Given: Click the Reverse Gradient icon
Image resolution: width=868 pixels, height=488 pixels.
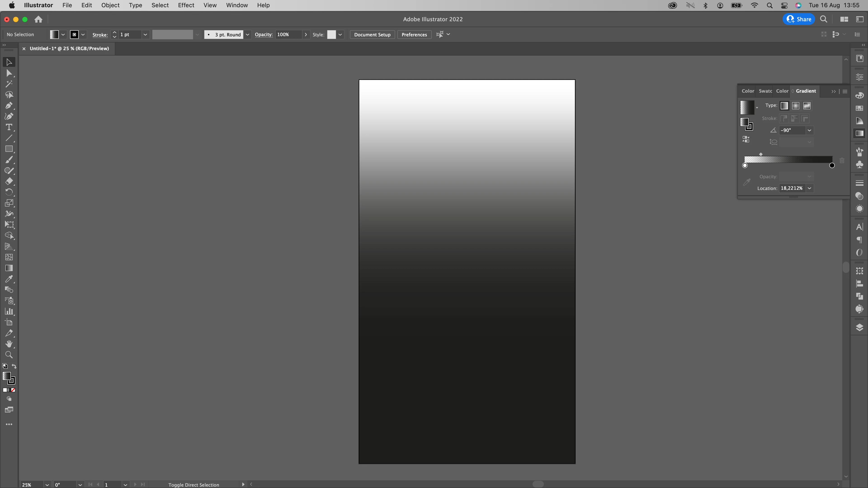Looking at the screenshot, I should tap(746, 139).
